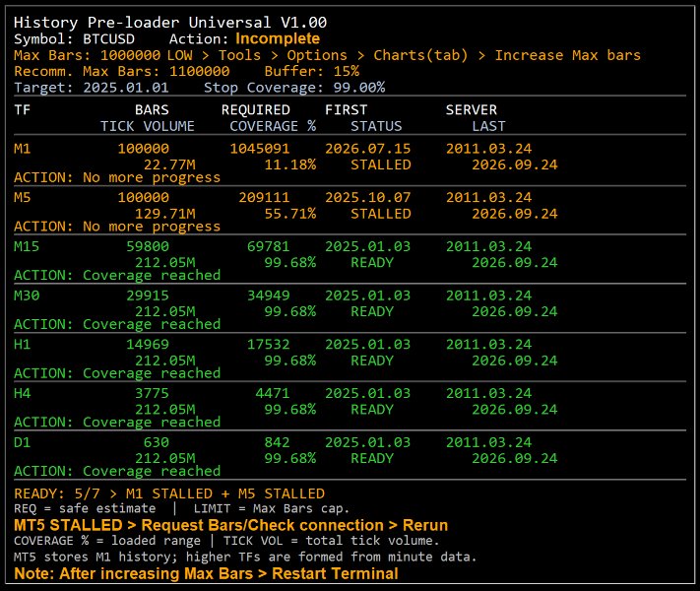
Task: Select the 'M15' timeframe label
Action: [27, 246]
